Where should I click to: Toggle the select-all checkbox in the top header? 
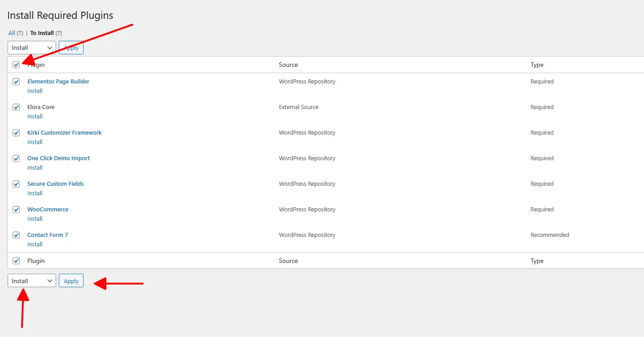coord(16,65)
